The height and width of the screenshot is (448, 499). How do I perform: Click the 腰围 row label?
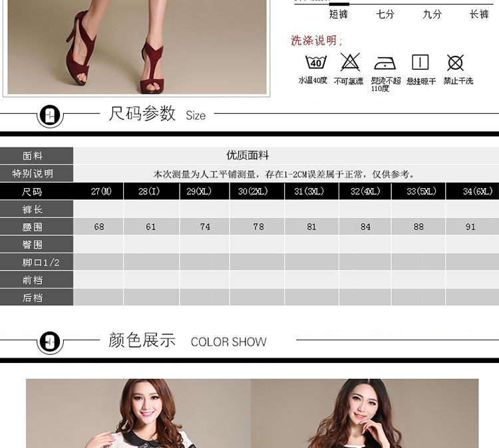pos(37,227)
